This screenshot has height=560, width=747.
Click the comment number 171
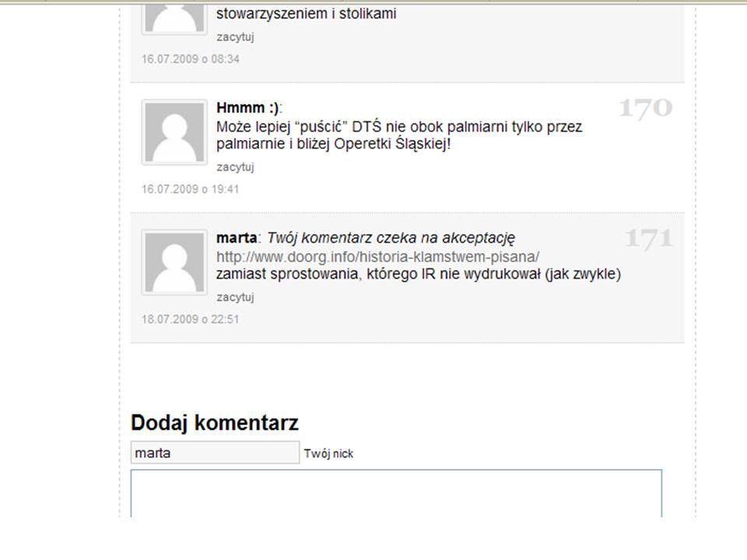(648, 238)
